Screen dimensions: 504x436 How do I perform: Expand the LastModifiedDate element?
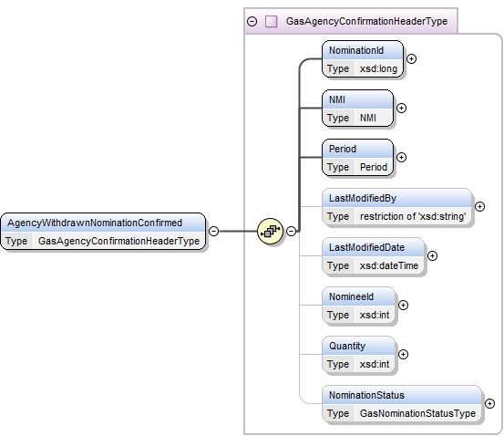(432, 255)
